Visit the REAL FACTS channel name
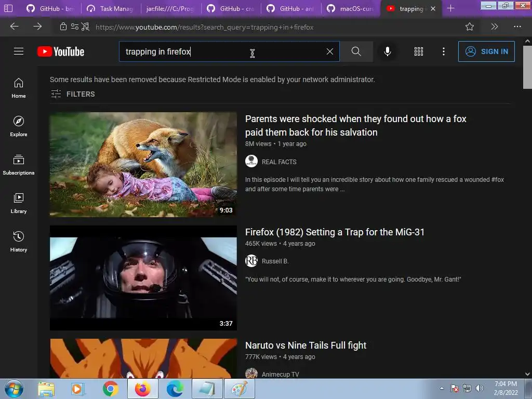This screenshot has width=532, height=399. [279, 162]
